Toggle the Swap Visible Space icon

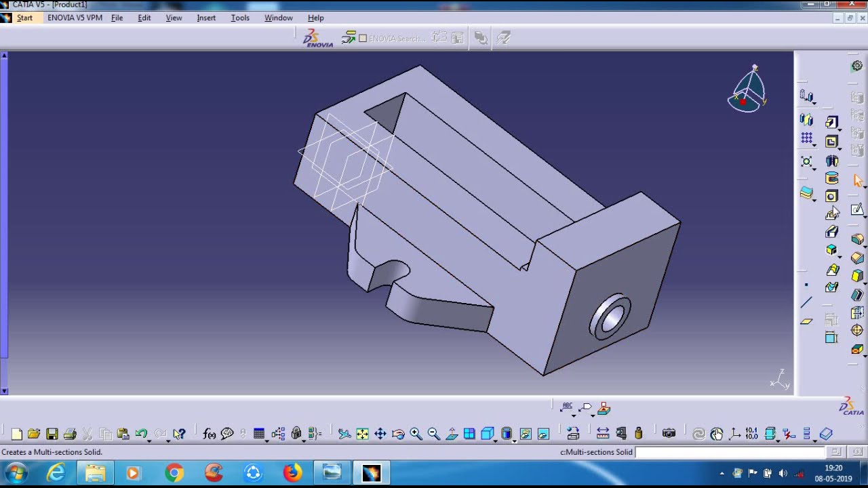542,434
